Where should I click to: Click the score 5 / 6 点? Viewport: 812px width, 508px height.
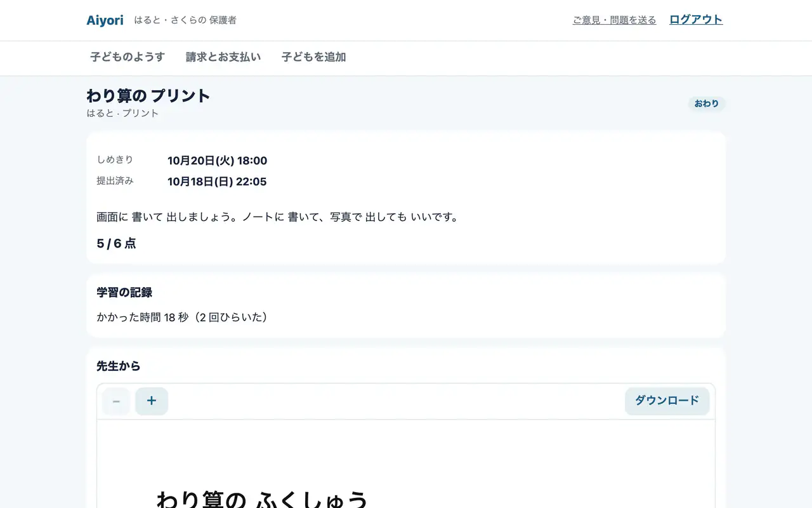pyautogui.click(x=116, y=243)
